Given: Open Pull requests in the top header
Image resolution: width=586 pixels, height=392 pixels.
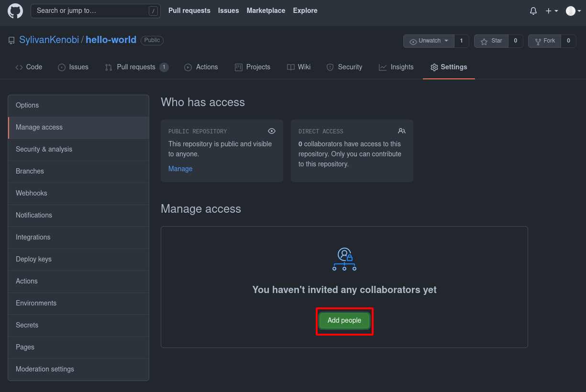Looking at the screenshot, I should (189, 11).
